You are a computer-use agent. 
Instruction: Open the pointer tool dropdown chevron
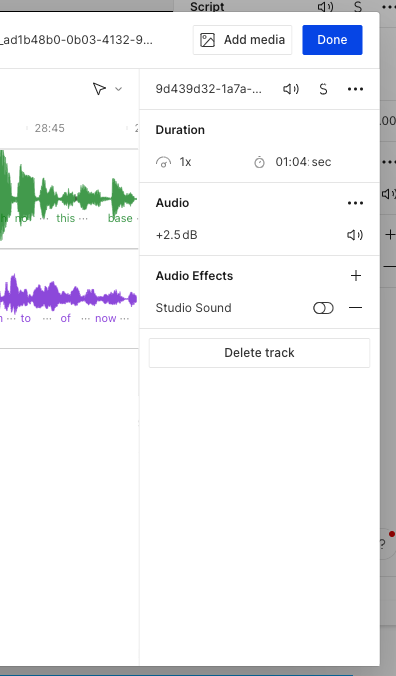point(118,89)
